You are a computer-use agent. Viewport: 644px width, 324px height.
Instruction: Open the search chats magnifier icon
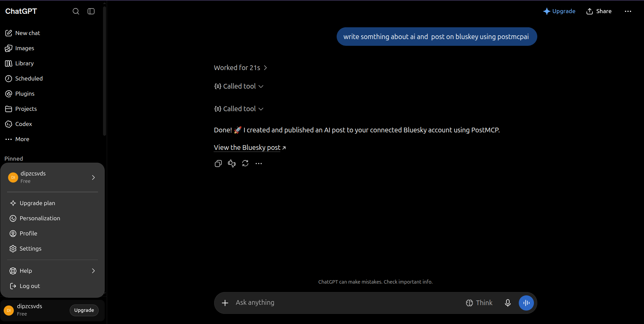click(76, 11)
